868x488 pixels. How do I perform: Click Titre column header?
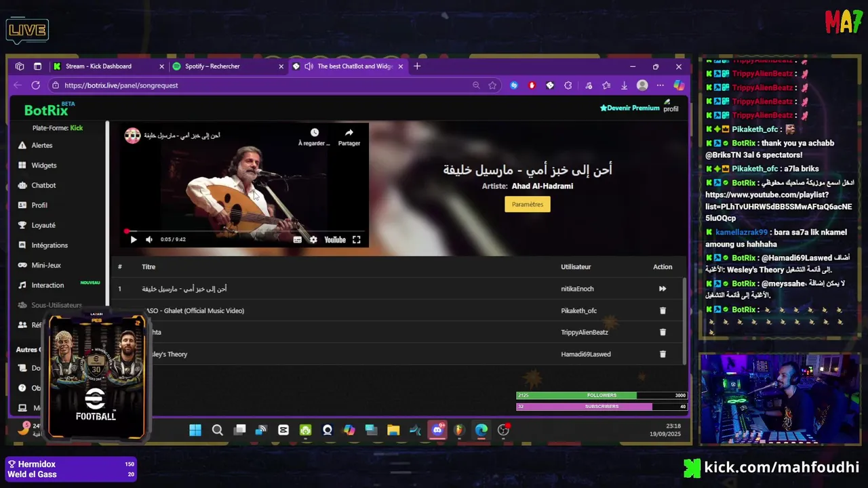click(149, 267)
